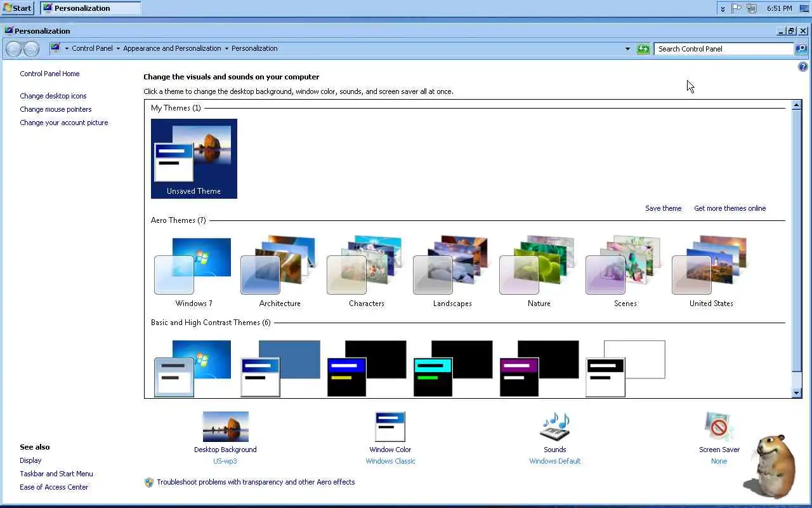Select the Windows 7 Aero theme
812x508 pixels.
193,271
